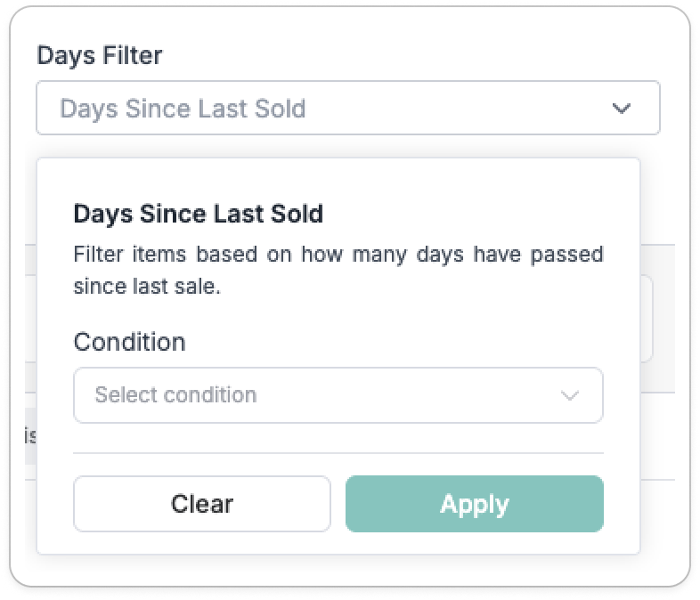Open the Days Filter combo box

[x=347, y=109]
